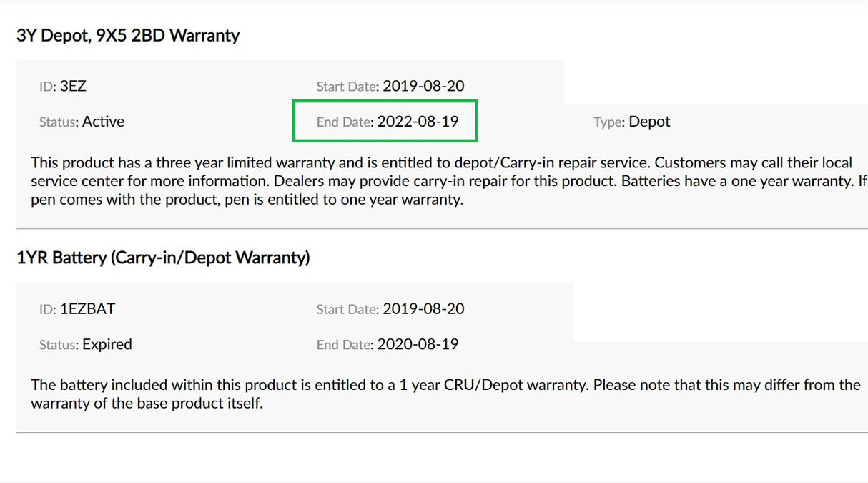868x483 pixels.
Task: Click the battery Start Date 2019-08-20
Action: tap(390, 309)
